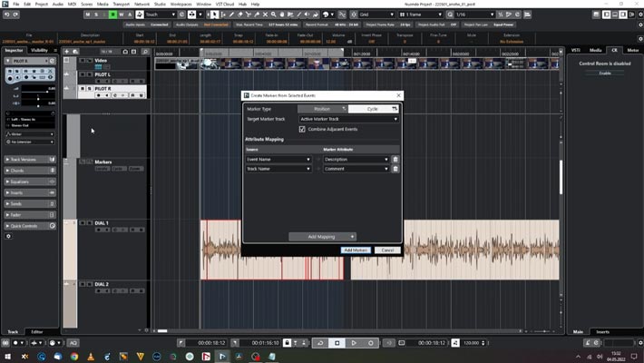The image size is (644, 363).
Task: Click the transport Stop button
Action: (x=337, y=343)
